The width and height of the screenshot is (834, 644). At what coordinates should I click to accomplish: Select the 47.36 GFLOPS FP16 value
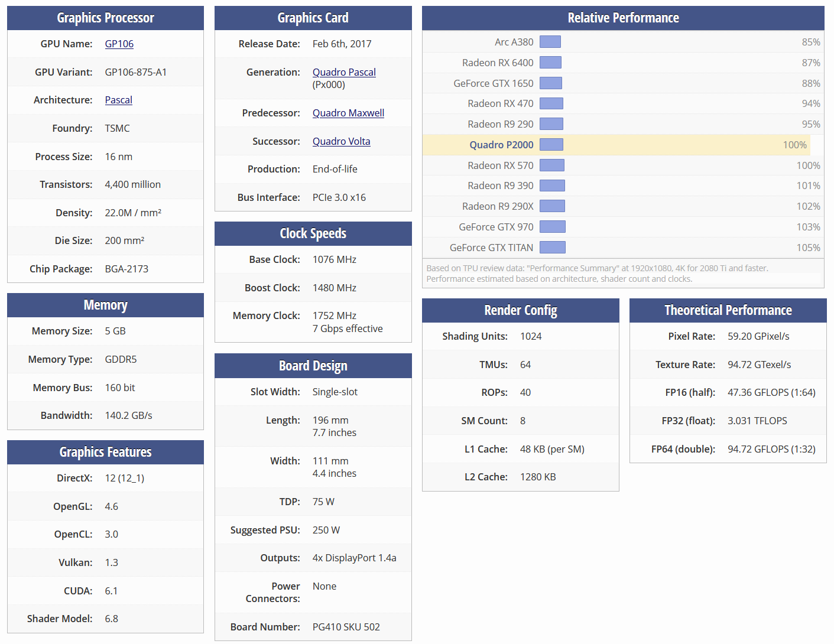coord(771,392)
